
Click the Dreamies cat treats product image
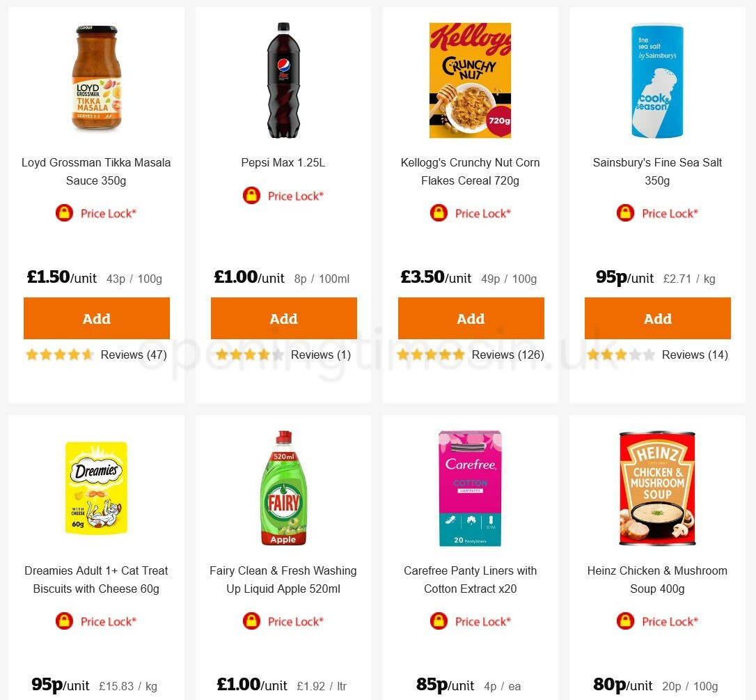[x=96, y=488]
